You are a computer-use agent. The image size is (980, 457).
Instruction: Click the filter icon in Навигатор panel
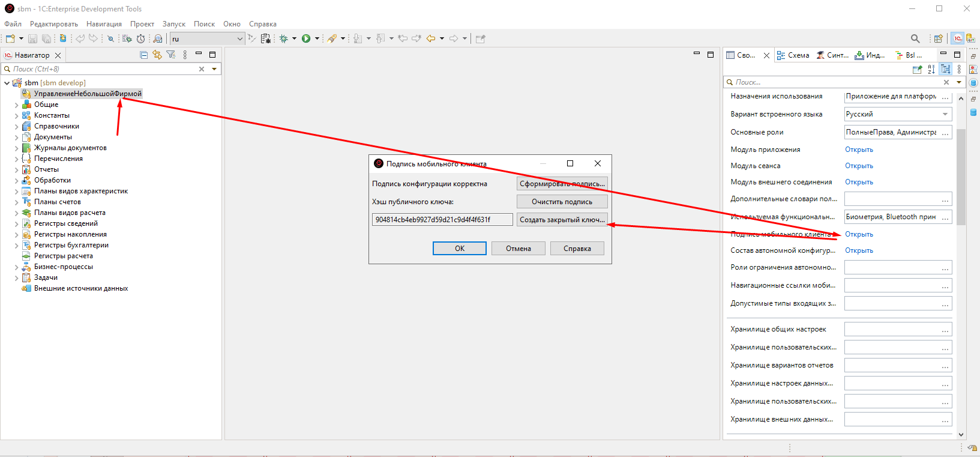click(x=171, y=55)
